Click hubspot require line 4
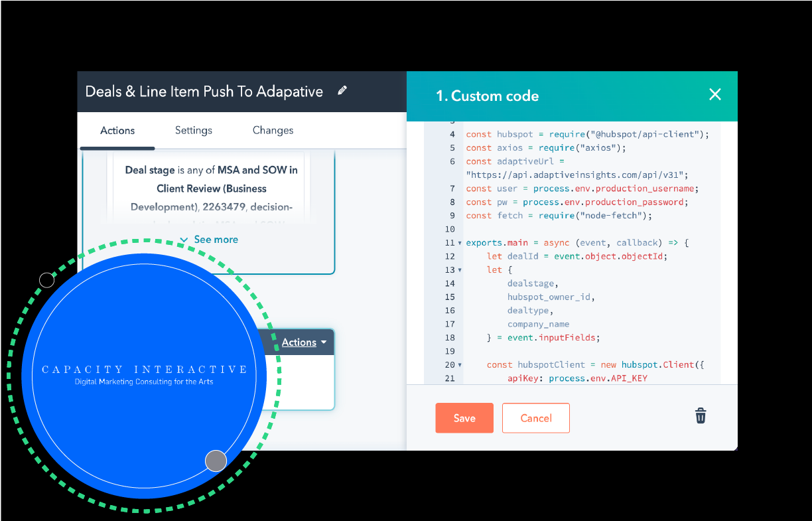The image size is (812, 521). (x=587, y=135)
